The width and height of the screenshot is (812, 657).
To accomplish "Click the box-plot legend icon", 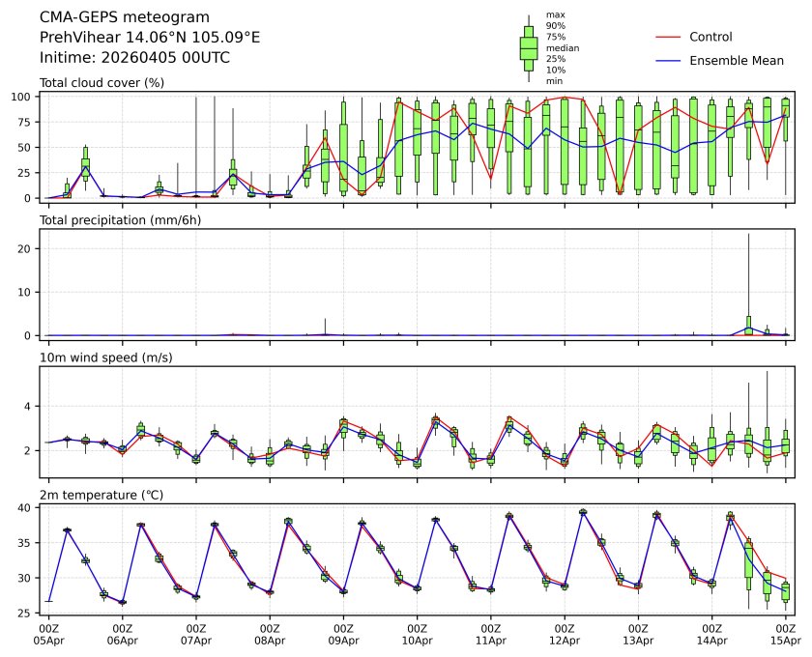I will (528, 47).
